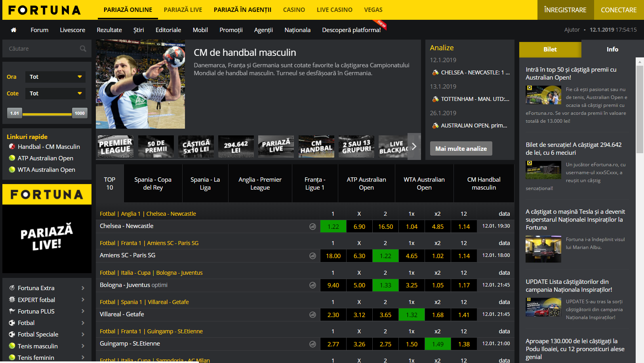
Task: Click the Fortuna PLUS flag icon
Action: (x=12, y=311)
